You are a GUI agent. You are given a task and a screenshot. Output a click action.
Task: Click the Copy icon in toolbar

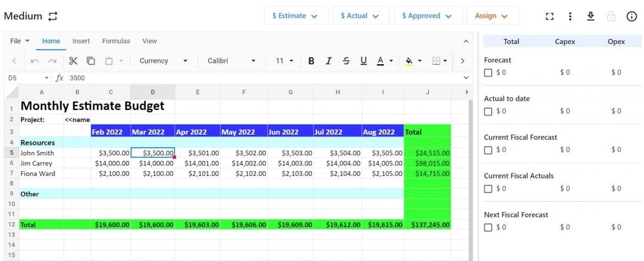tap(91, 61)
